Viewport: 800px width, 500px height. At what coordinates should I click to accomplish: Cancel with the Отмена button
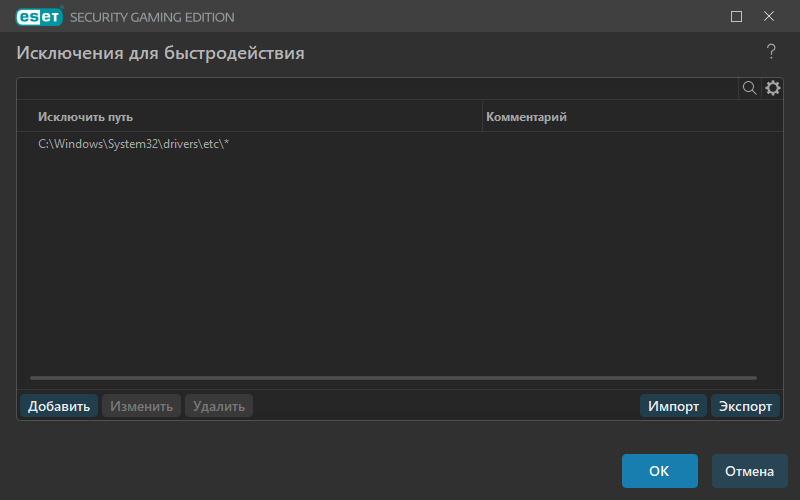pyautogui.click(x=749, y=471)
